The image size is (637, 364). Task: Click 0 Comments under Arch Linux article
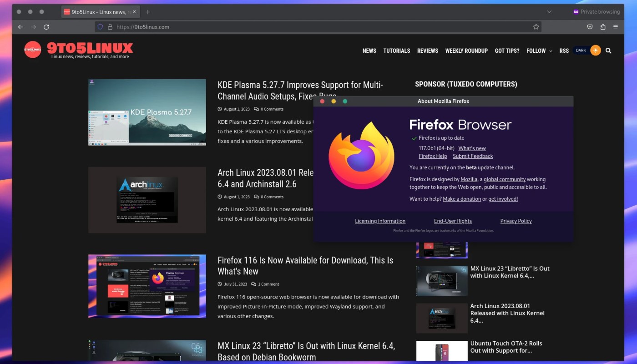point(272,197)
